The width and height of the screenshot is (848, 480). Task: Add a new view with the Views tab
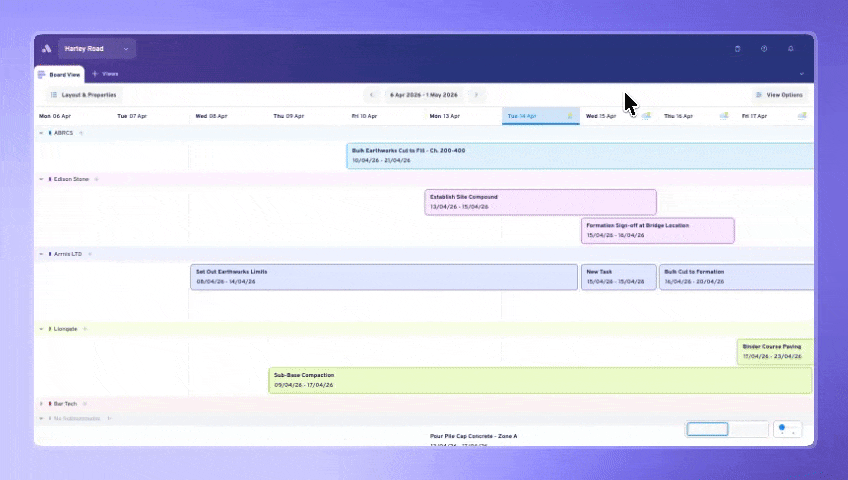point(105,74)
